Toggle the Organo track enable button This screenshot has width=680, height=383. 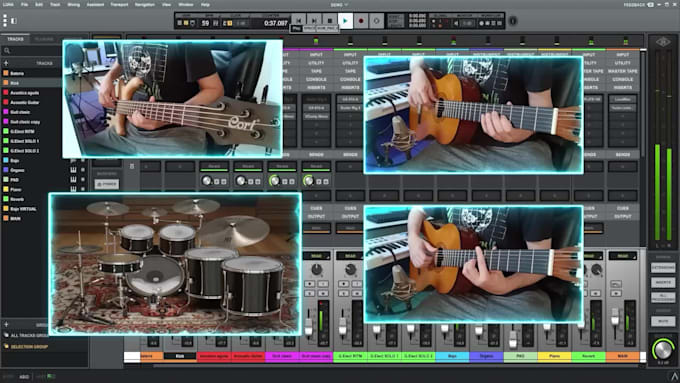coord(83,170)
